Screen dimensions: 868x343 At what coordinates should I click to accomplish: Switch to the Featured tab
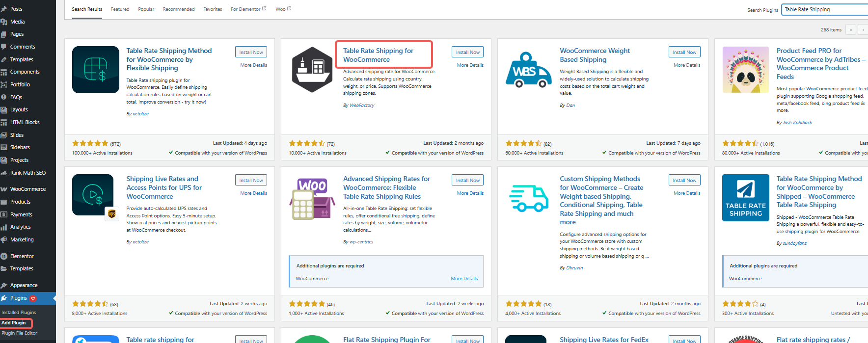coord(120,9)
